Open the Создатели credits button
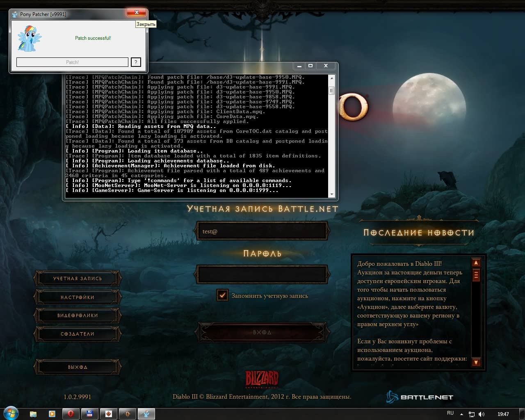This screenshot has width=525, height=420. tap(78, 334)
